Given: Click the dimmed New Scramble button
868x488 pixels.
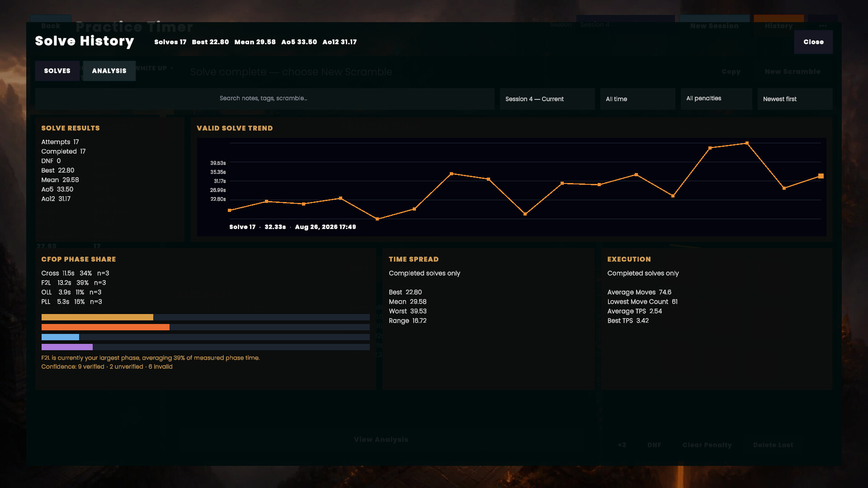Looking at the screenshot, I should [x=793, y=72].
